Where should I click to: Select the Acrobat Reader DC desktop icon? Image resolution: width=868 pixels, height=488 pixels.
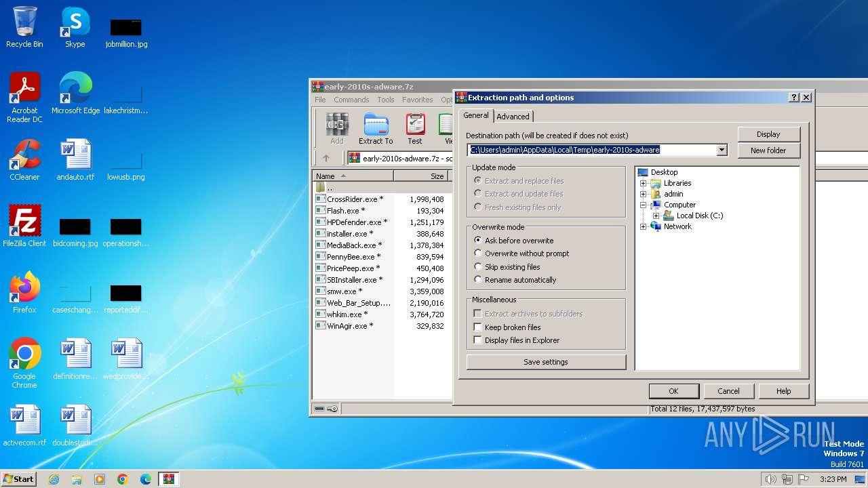pos(24,98)
